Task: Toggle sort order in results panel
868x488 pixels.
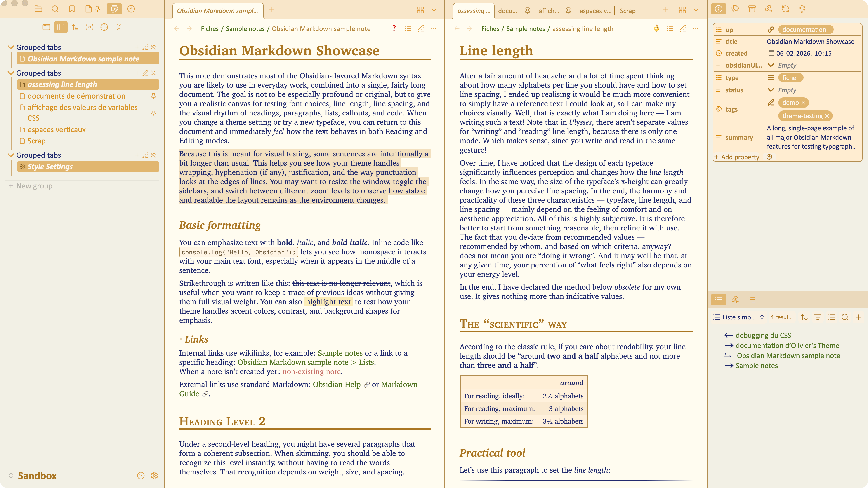Action: coord(804,317)
